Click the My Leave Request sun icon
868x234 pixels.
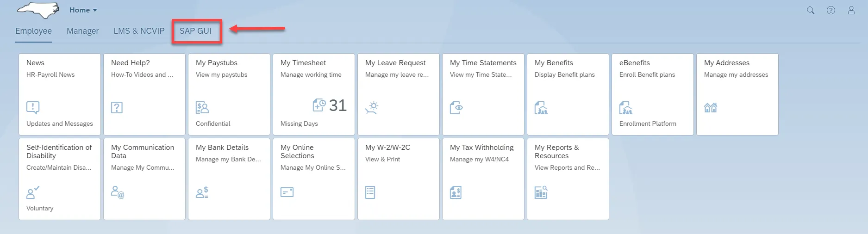point(372,108)
